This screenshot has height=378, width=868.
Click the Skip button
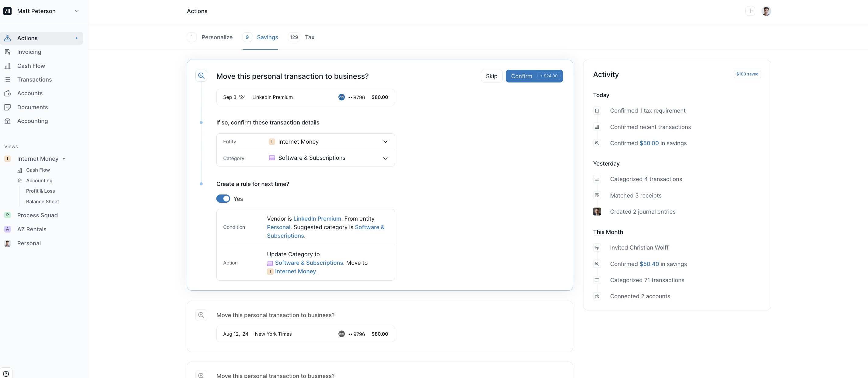[491, 76]
